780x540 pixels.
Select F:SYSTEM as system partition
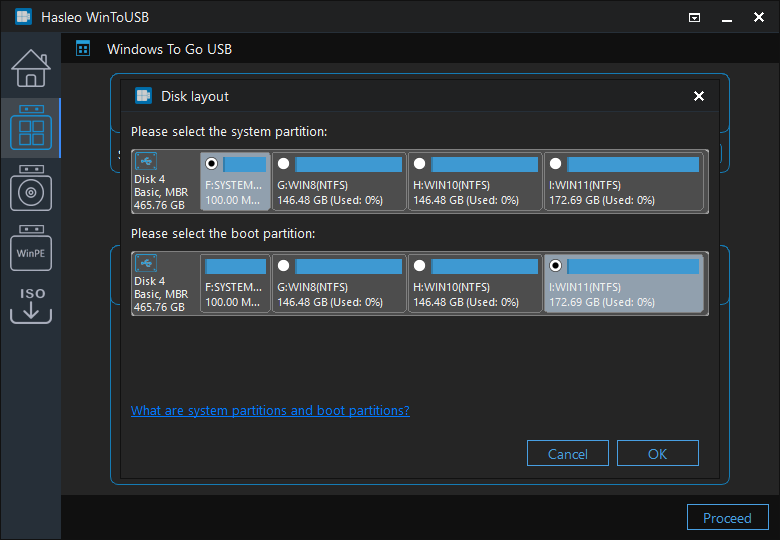pos(211,163)
